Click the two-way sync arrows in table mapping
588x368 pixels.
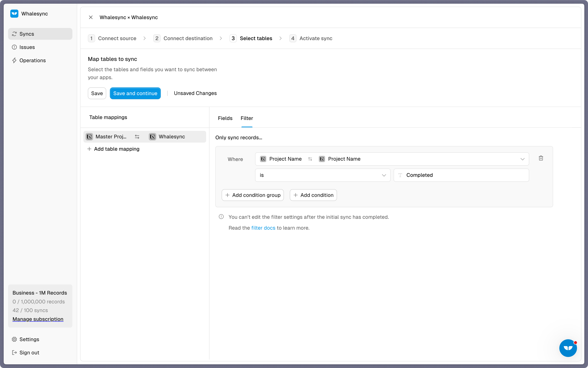point(137,137)
